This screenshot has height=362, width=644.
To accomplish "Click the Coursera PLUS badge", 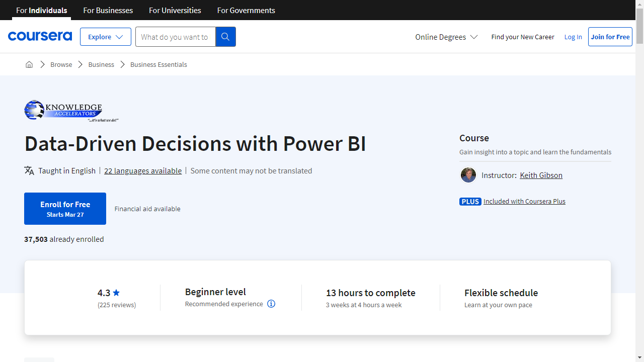I will click(470, 201).
